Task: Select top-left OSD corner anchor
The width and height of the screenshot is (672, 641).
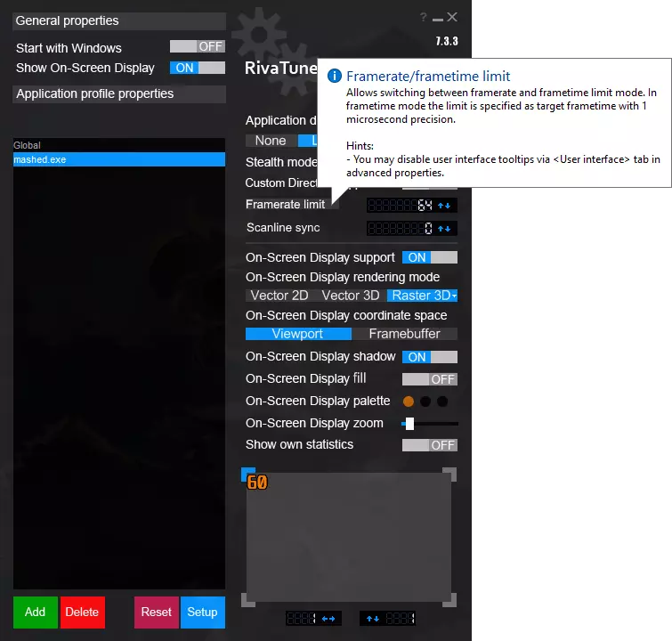Action: click(x=248, y=475)
